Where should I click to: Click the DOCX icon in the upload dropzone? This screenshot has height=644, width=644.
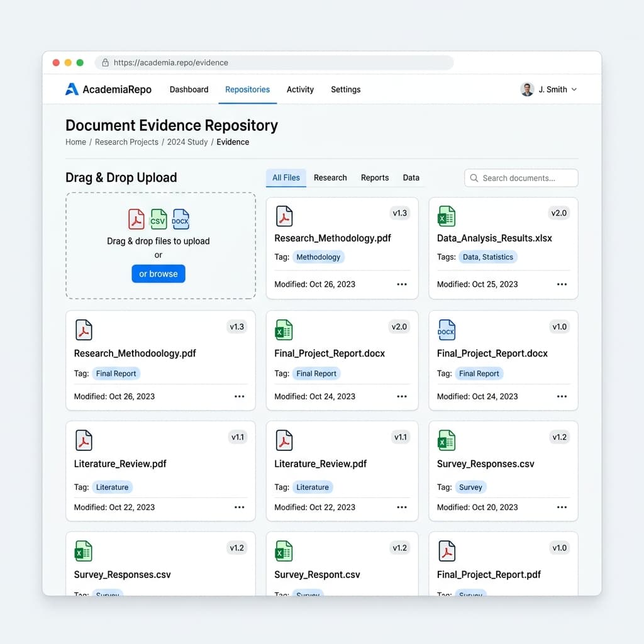tap(180, 219)
